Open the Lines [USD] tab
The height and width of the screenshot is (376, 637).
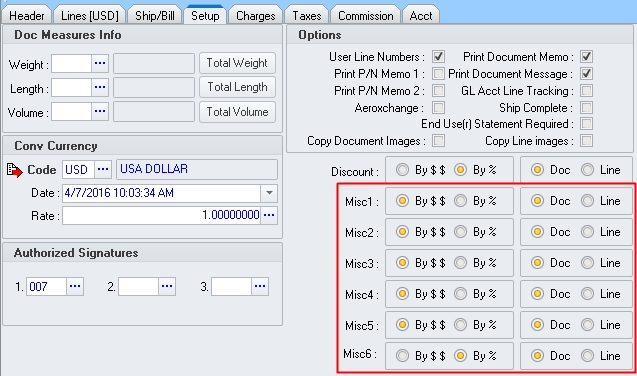click(x=90, y=15)
